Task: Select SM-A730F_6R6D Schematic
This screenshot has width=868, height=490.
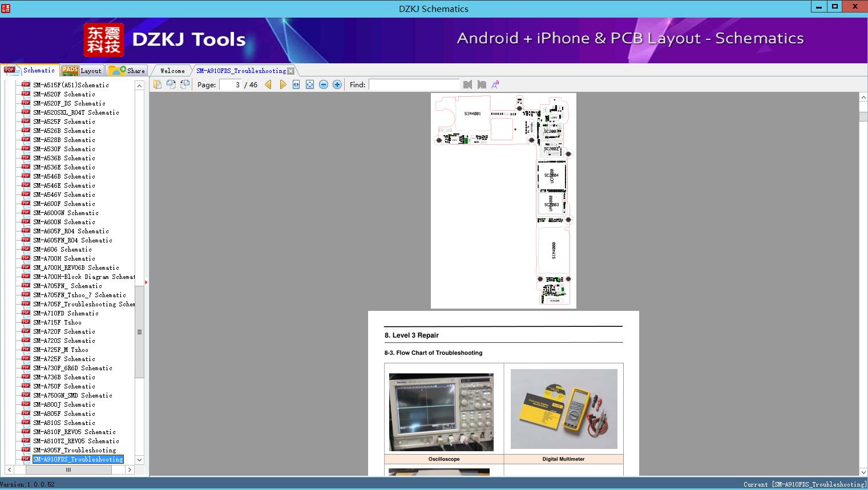Action: coord(72,368)
